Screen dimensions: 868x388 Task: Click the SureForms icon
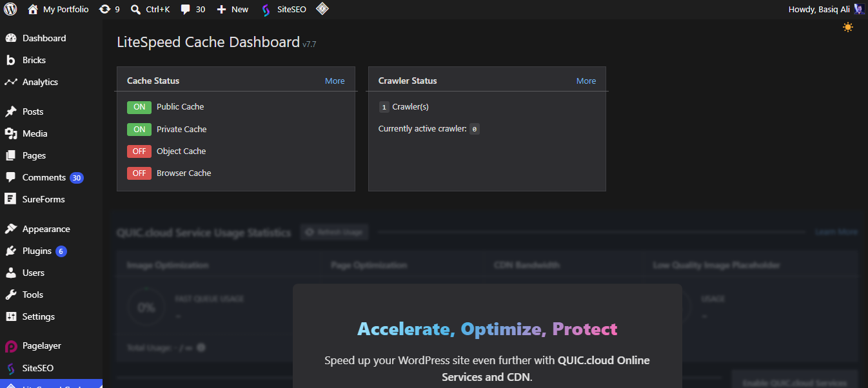[x=11, y=199]
